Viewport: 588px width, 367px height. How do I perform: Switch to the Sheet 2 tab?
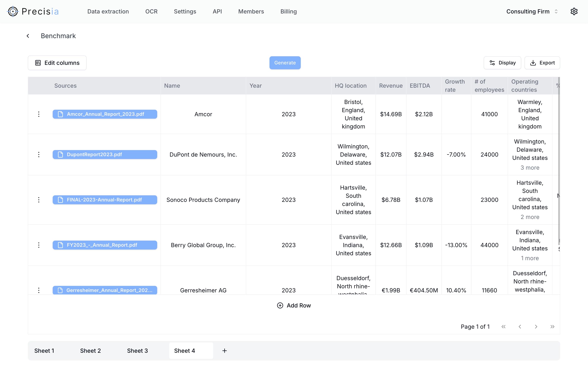pos(90,350)
